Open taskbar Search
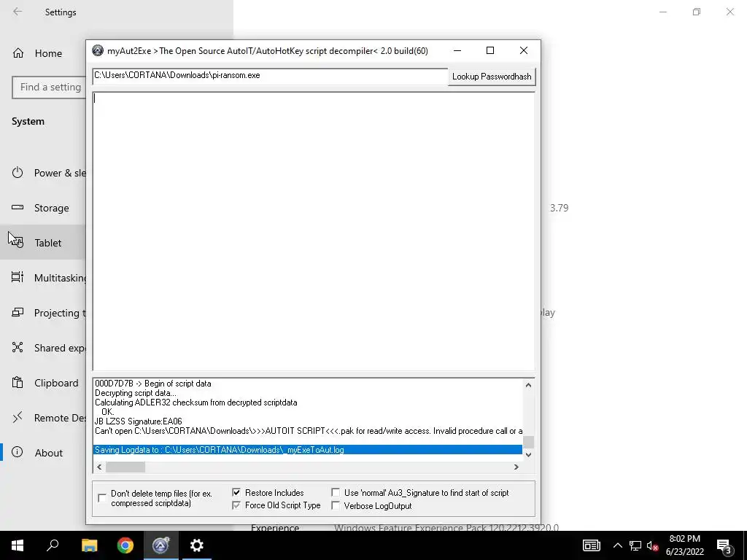Screen dimensions: 747x560 click(53, 545)
